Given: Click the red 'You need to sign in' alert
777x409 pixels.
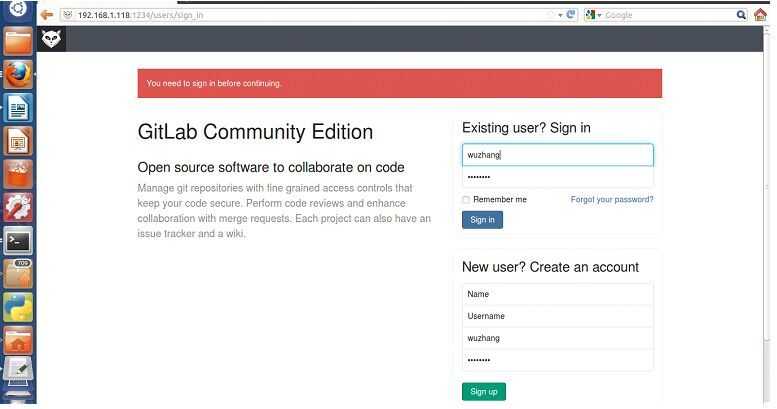Looking at the screenshot, I should click(x=399, y=83).
